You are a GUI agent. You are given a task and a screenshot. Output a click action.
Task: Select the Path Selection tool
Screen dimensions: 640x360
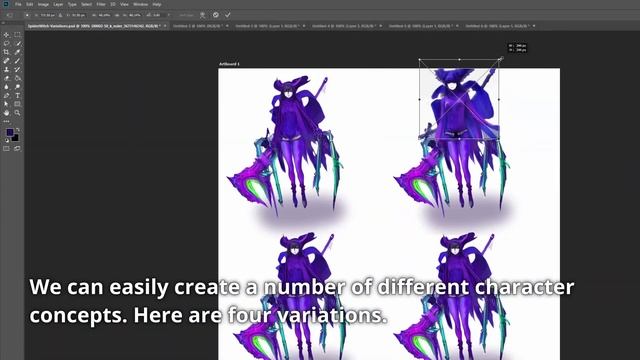pos(6,104)
